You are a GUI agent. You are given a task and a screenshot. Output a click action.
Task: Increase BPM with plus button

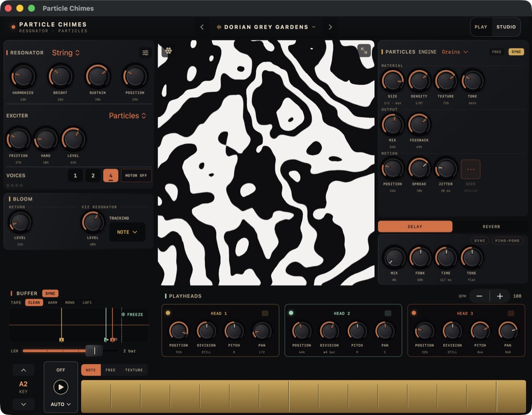[500, 296]
